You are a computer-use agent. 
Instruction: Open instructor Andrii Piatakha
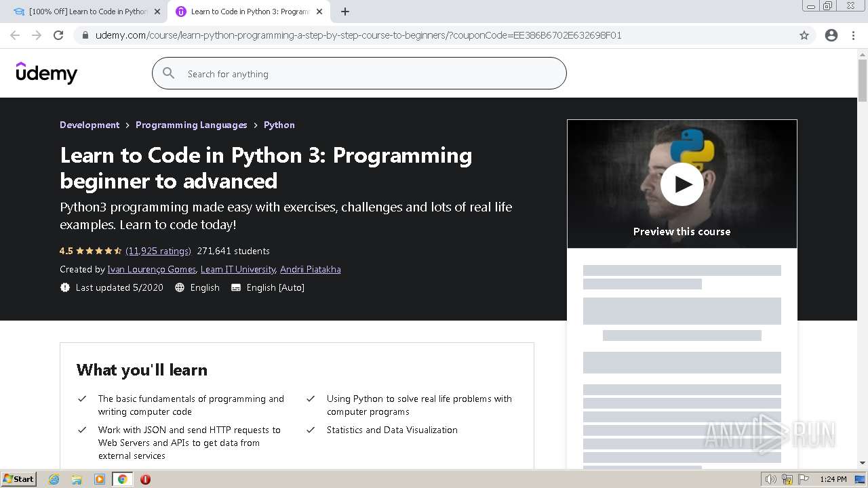pos(311,269)
